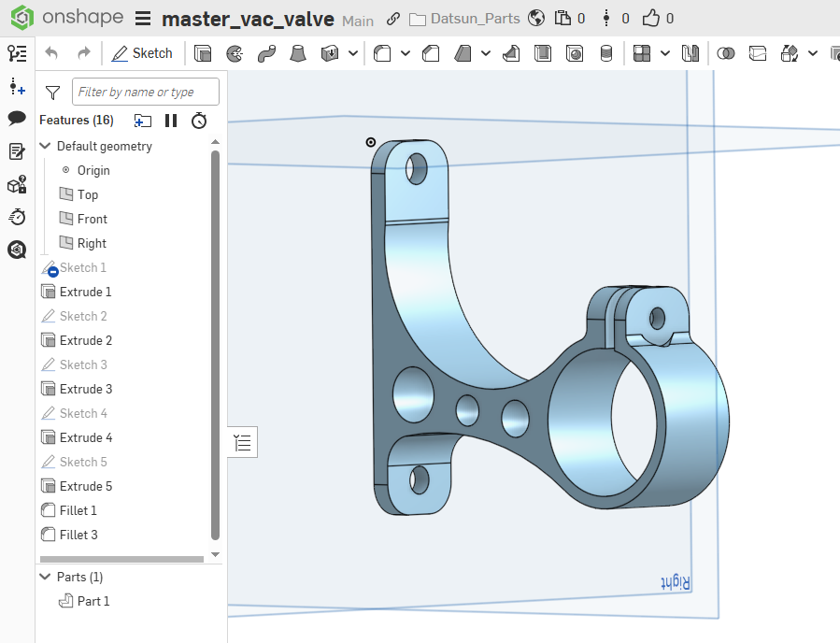Click the Main branch label
This screenshot has width=840, height=643.
click(x=357, y=21)
